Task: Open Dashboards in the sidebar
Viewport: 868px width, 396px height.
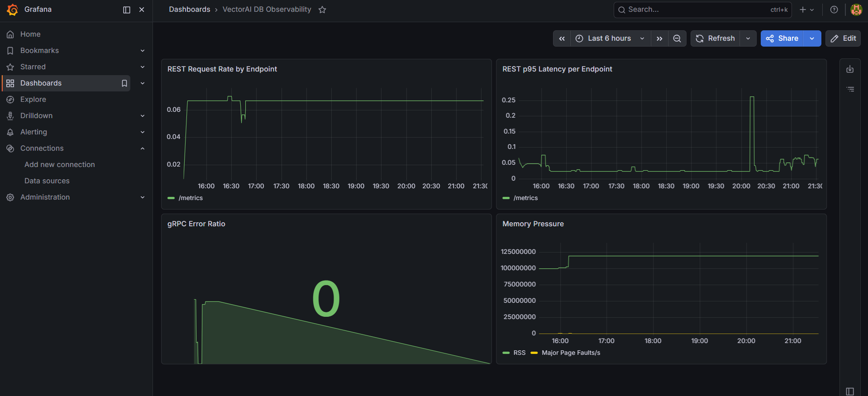Action: [41, 83]
